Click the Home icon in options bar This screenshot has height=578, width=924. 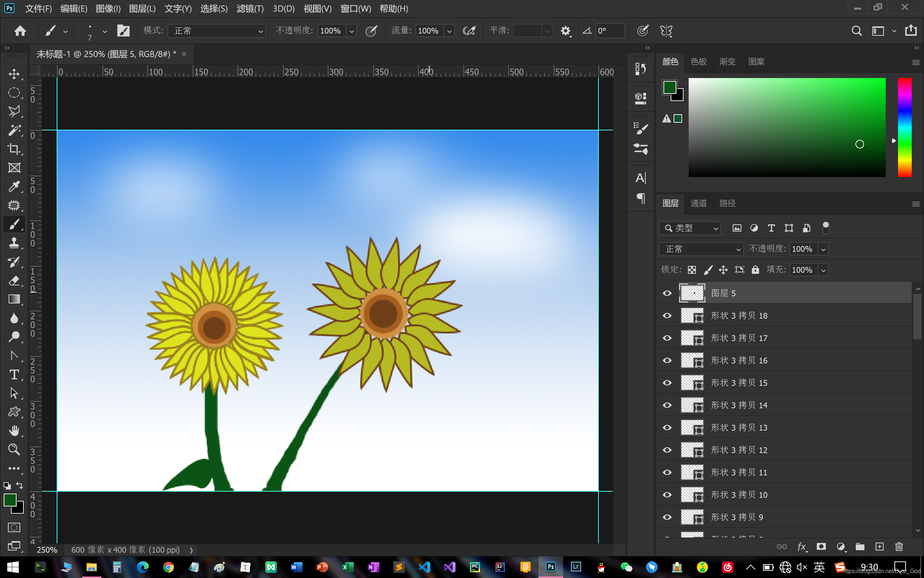pos(20,31)
